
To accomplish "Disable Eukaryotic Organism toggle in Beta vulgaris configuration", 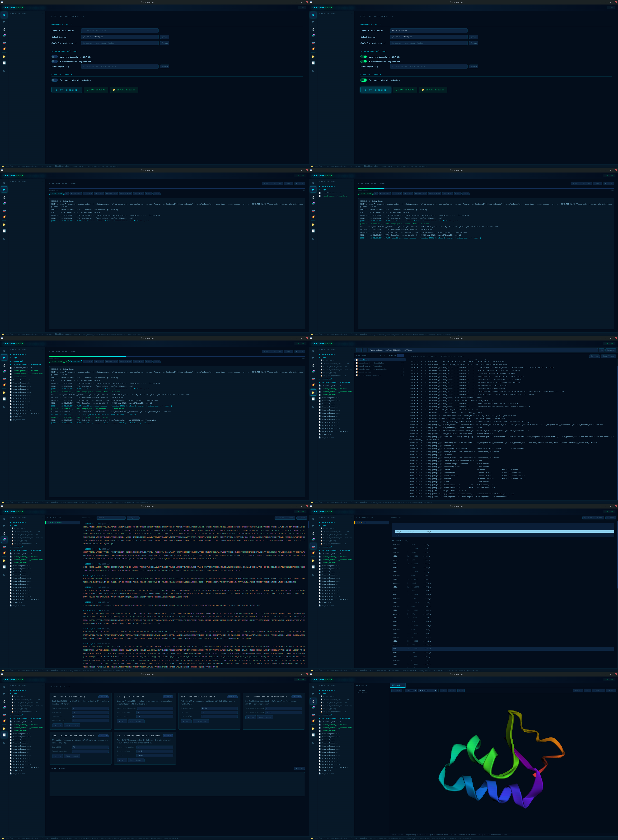I will click(x=363, y=57).
